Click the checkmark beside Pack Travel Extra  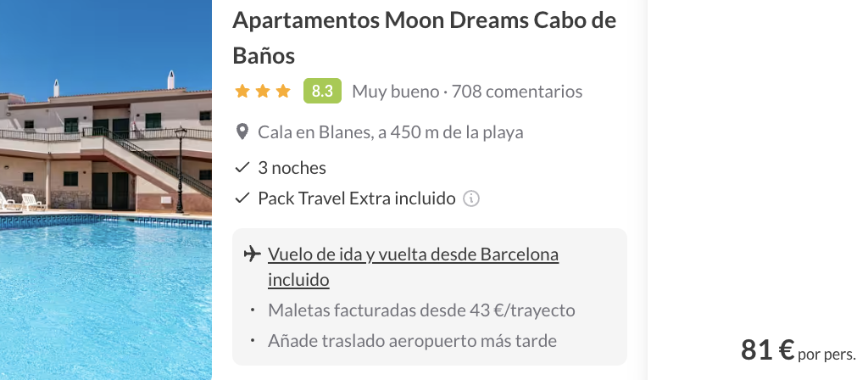242,198
